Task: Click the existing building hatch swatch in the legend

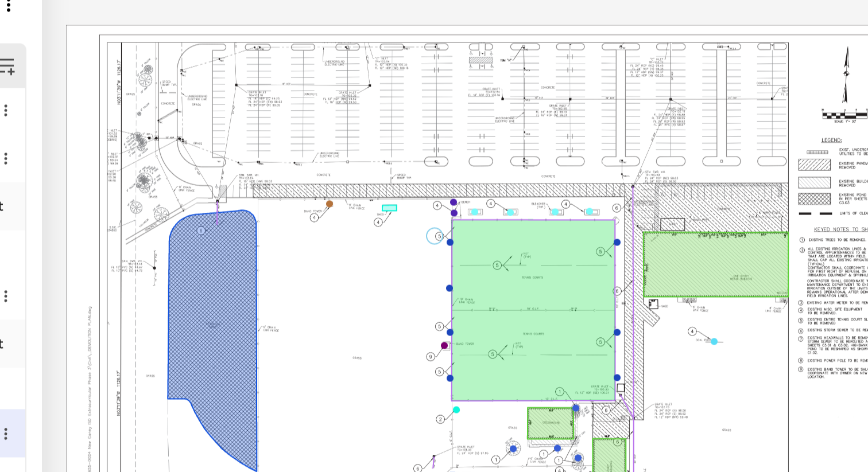Action: pos(814,182)
